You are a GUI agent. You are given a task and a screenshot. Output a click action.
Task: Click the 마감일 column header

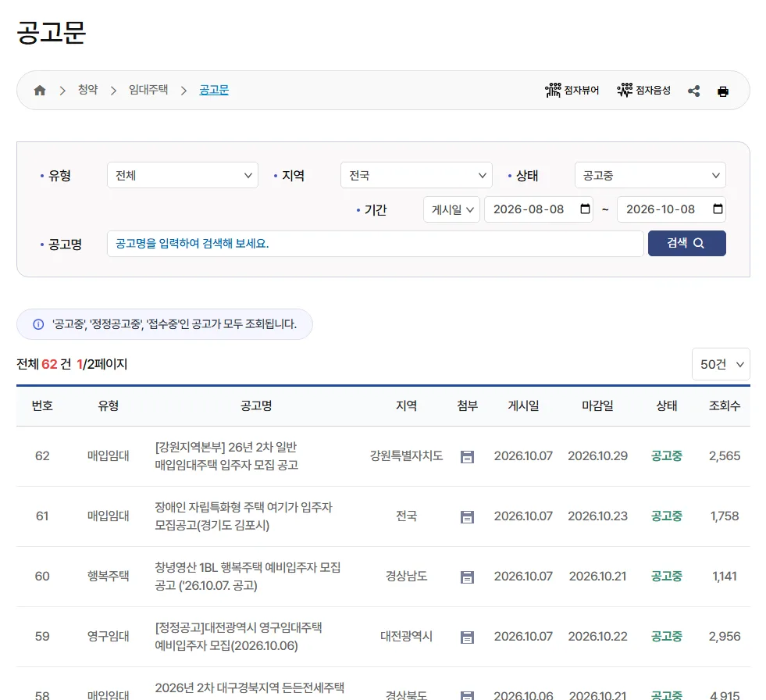[597, 405]
